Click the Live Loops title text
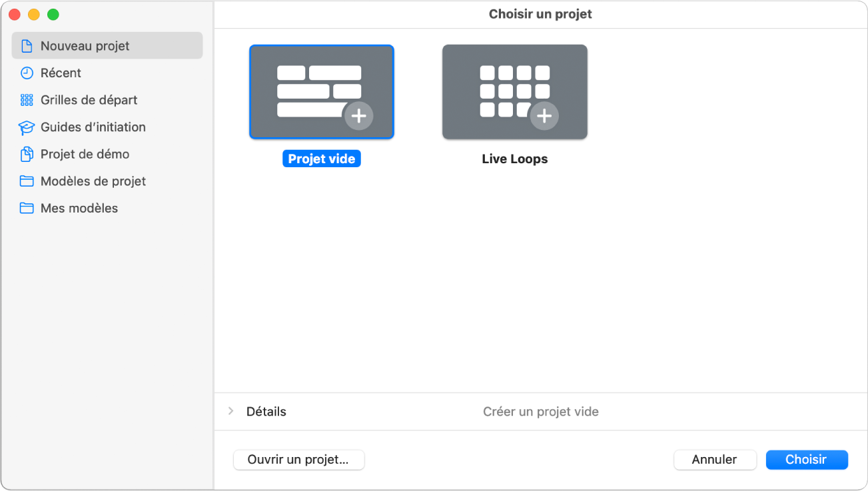 (x=514, y=159)
